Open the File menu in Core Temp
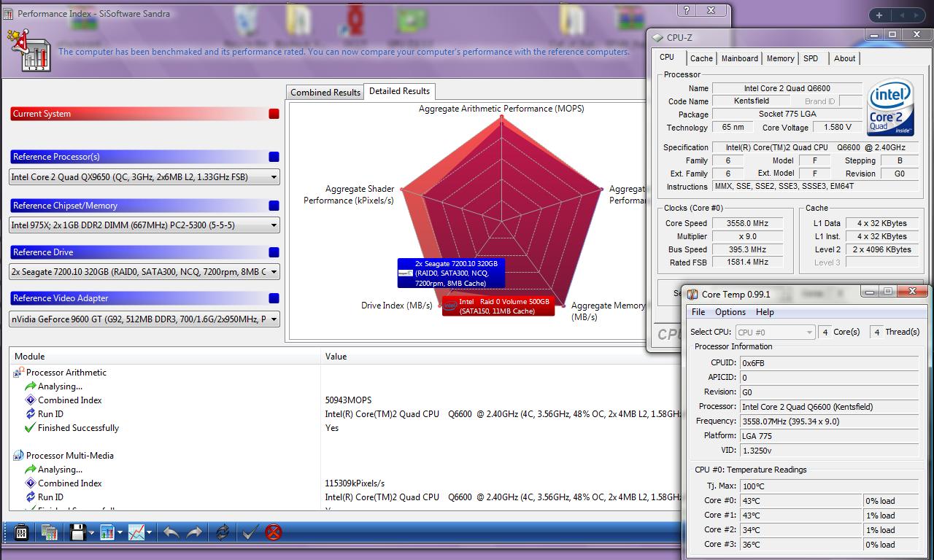This screenshot has height=560, width=934. (698, 312)
